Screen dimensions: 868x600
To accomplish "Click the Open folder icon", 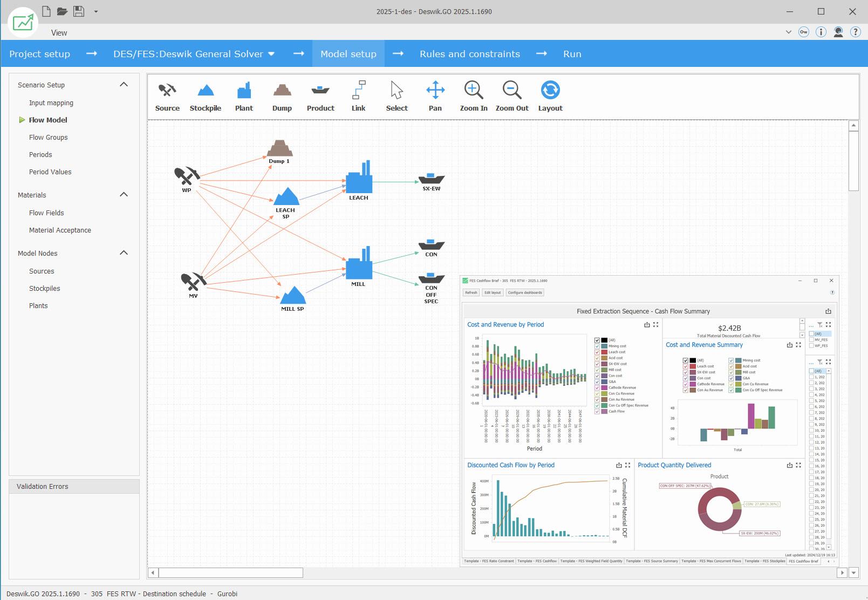I will (x=62, y=11).
